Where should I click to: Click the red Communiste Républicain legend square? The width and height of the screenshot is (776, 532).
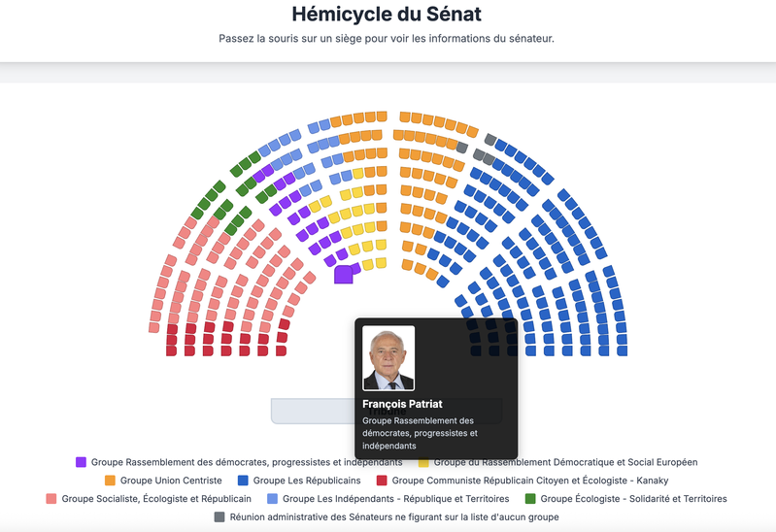pyautogui.click(x=382, y=481)
